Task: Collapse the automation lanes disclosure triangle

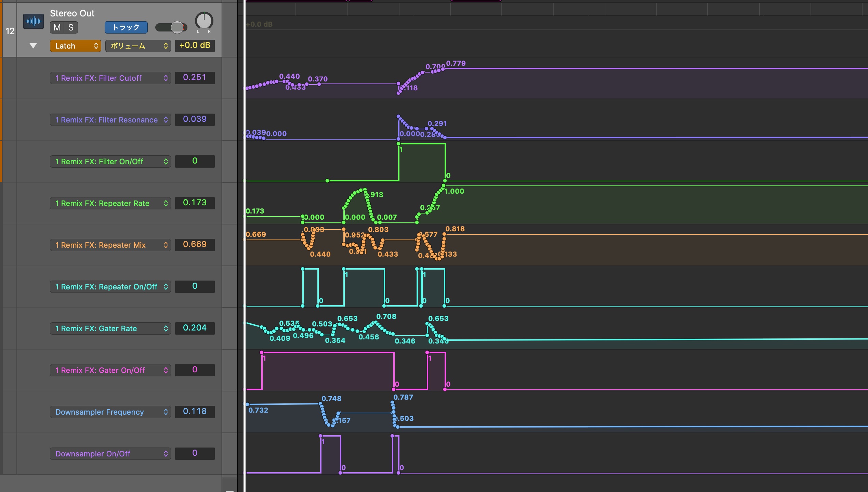Action: (33, 46)
